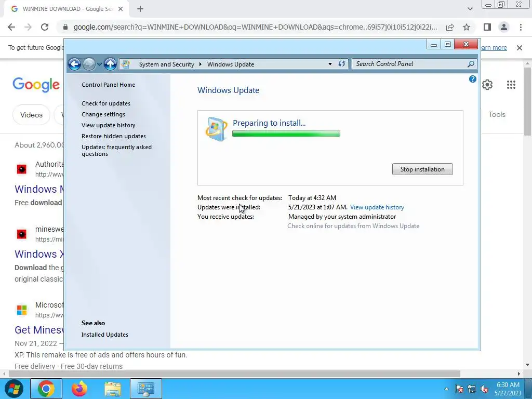Click the share page icon in Chrome
532x399 pixels.
tap(450, 27)
